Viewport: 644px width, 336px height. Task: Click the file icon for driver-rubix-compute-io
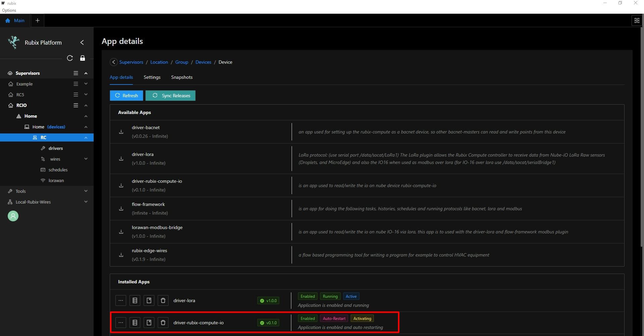pyautogui.click(x=149, y=323)
